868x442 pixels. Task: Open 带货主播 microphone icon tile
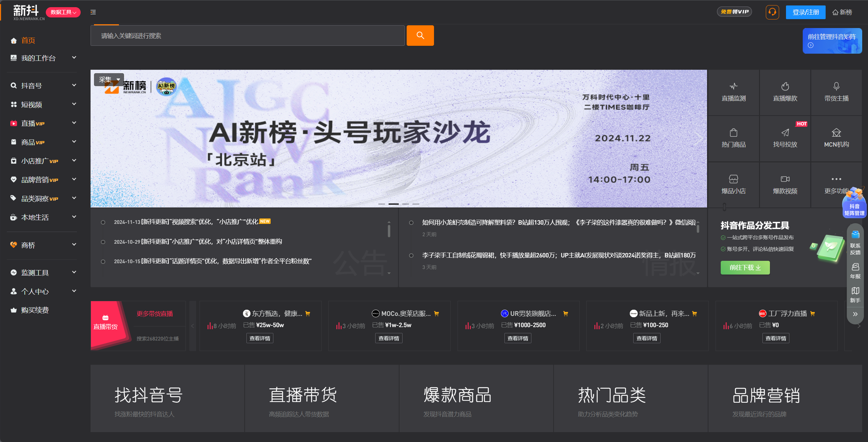[x=836, y=92]
